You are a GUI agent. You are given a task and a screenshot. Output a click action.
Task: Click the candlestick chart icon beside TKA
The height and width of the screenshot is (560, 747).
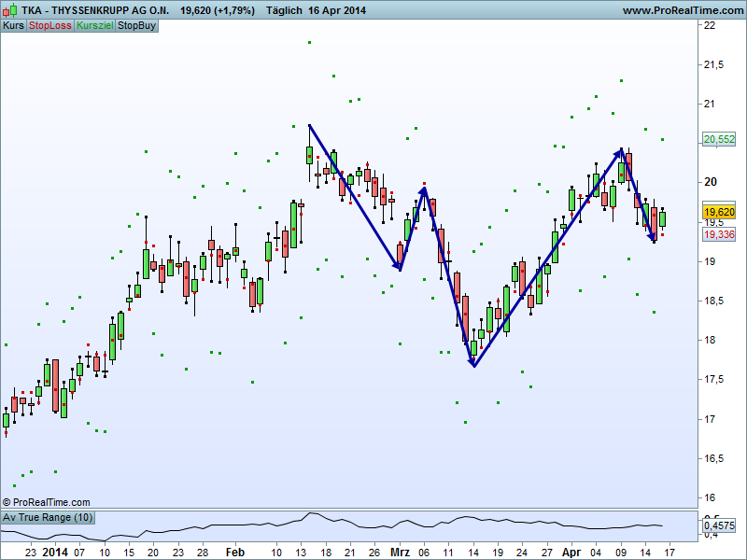tap(10, 10)
